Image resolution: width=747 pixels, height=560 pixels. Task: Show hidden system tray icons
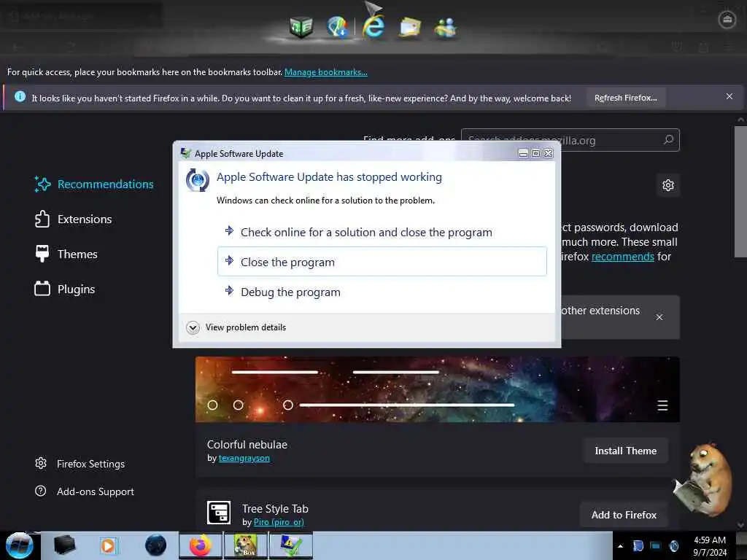620,546
